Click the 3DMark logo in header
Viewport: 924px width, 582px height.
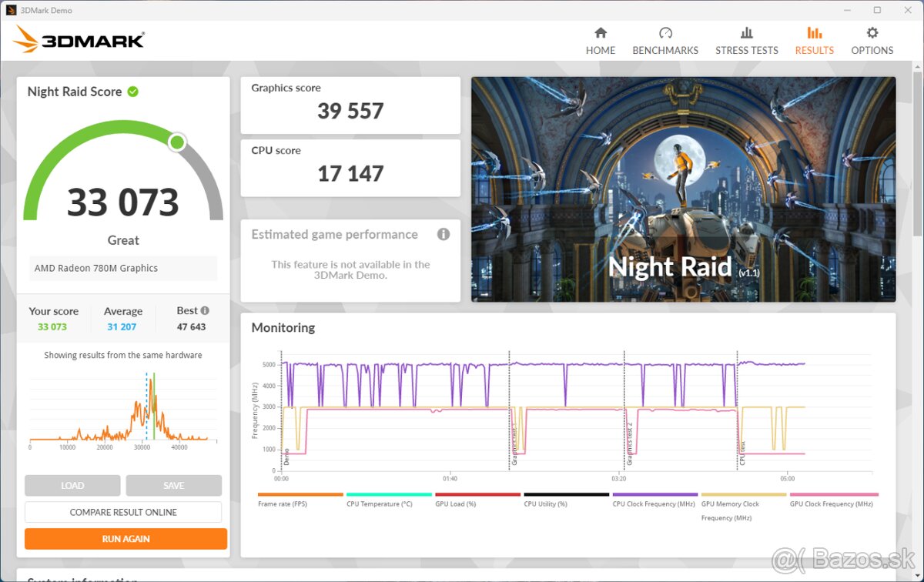point(79,39)
